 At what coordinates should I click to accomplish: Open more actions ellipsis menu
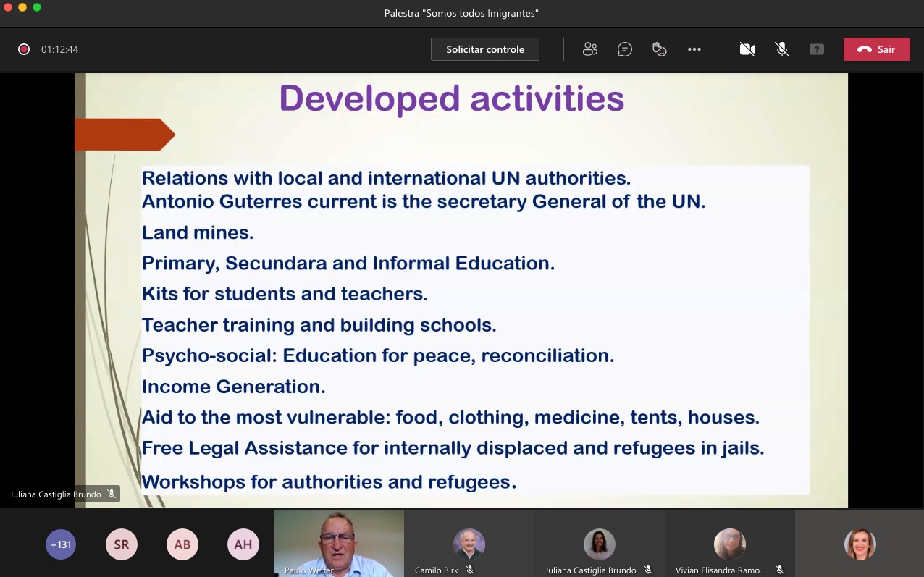point(694,49)
